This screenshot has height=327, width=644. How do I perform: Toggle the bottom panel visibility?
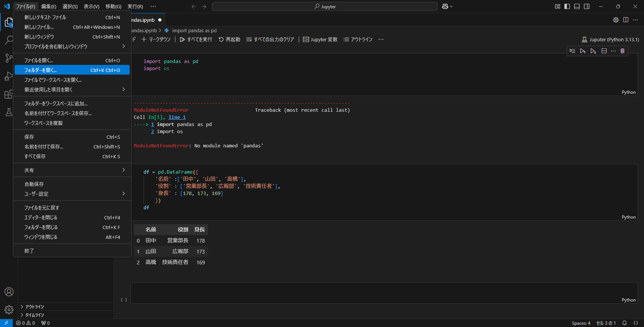coord(577,6)
